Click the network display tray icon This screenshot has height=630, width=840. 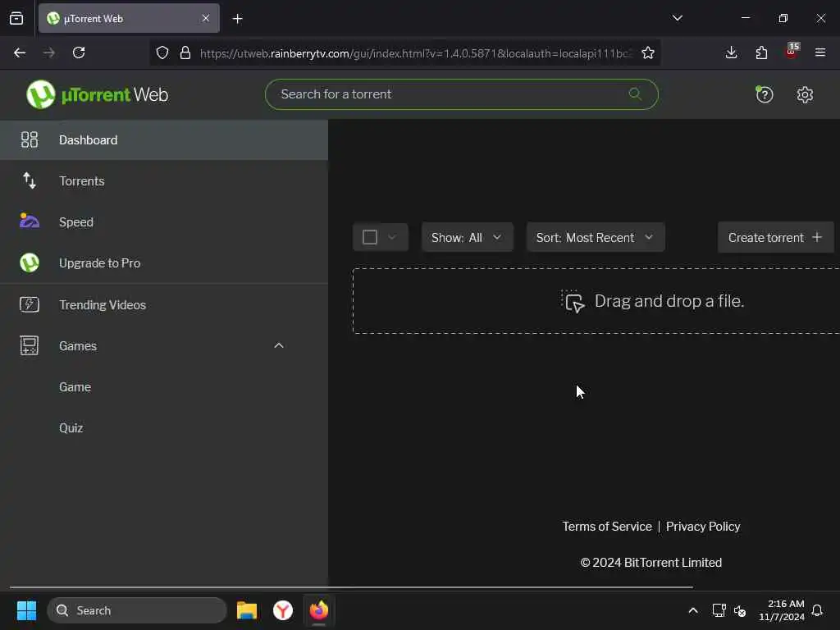coord(719,610)
